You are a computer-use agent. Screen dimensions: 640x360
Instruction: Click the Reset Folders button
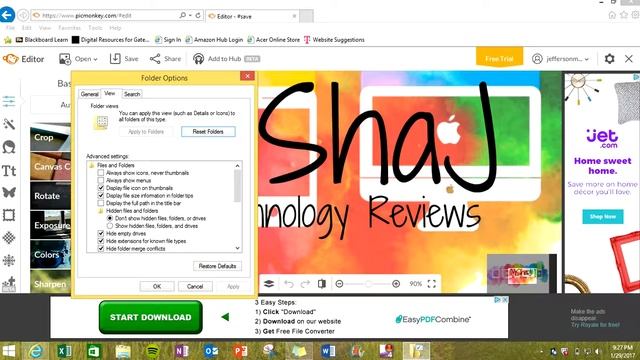208,131
